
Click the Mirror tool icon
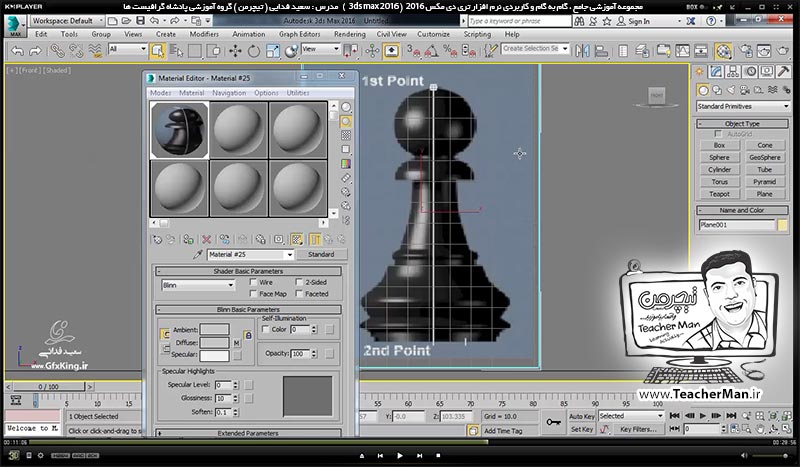(582, 51)
